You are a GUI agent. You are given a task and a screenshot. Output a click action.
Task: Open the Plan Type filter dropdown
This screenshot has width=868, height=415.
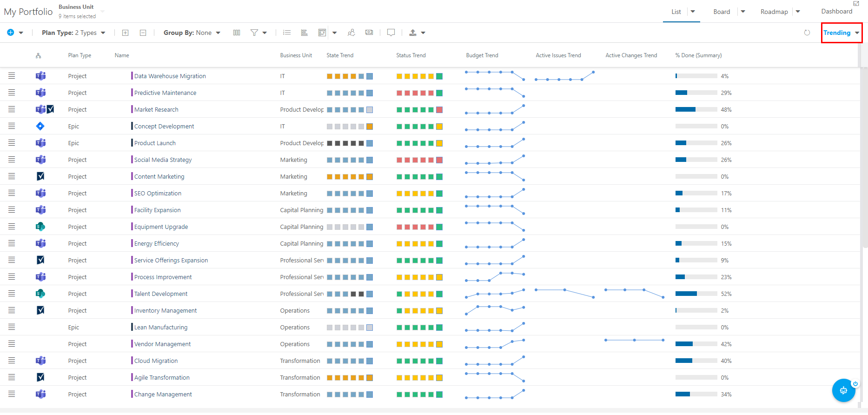click(x=73, y=33)
